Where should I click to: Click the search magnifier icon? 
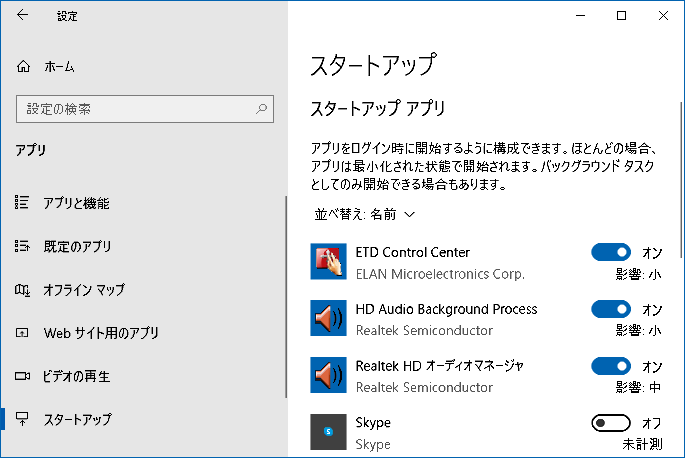pos(262,108)
